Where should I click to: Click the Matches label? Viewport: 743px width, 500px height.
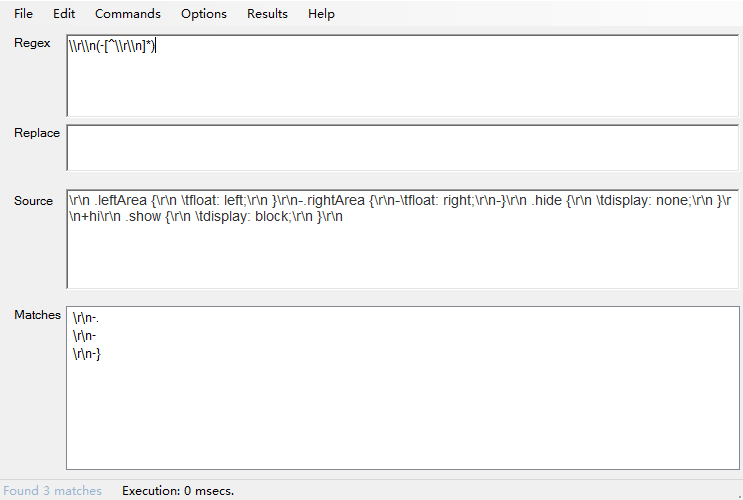(37, 315)
